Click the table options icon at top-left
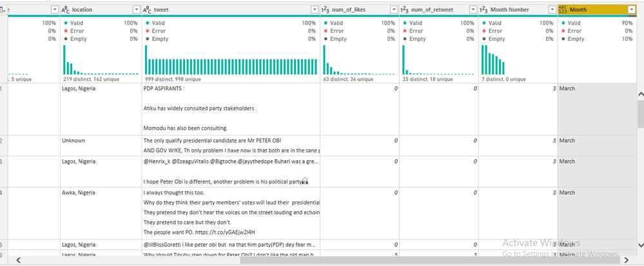Screen dimensions: 644x266 pyautogui.click(x=4, y=10)
